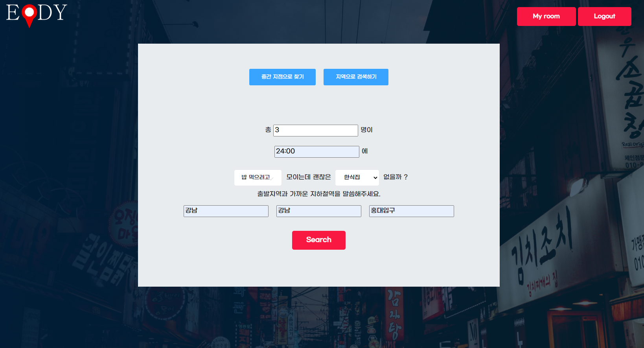
Task: Click the 모이는데 괜찮은 text between the dropdowns
Action: [x=308, y=177]
